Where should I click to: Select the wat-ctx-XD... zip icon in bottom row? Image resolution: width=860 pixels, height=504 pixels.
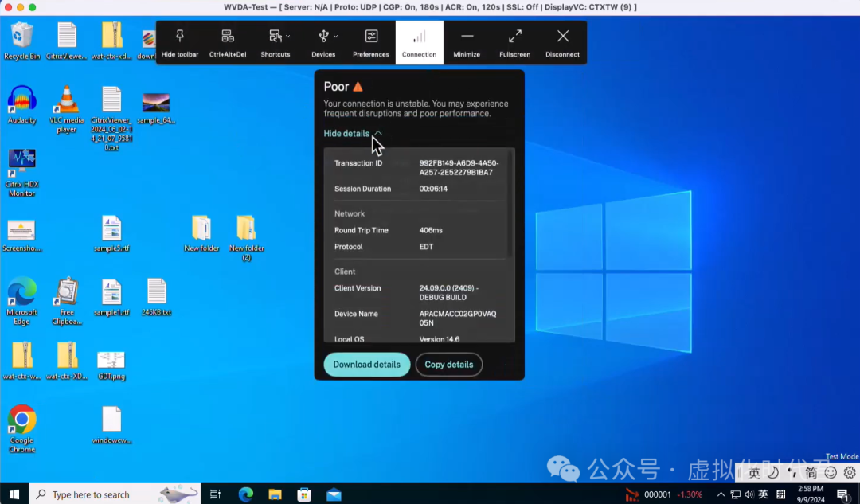[x=66, y=361]
